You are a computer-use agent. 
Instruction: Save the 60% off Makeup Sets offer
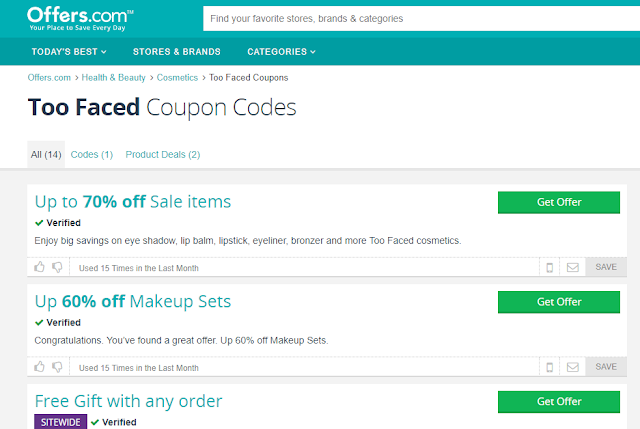606,367
